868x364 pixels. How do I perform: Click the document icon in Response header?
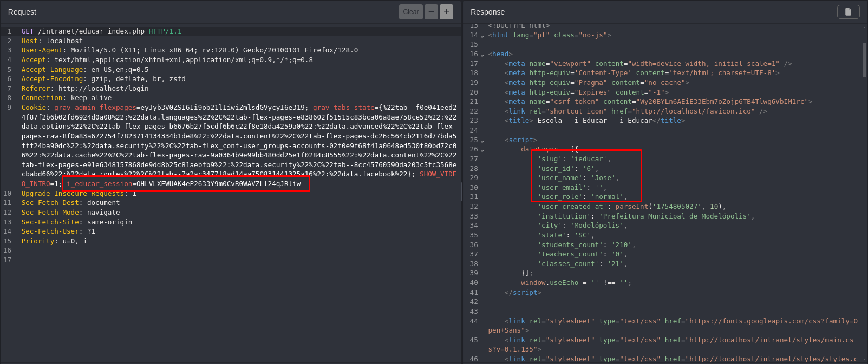[x=848, y=12]
